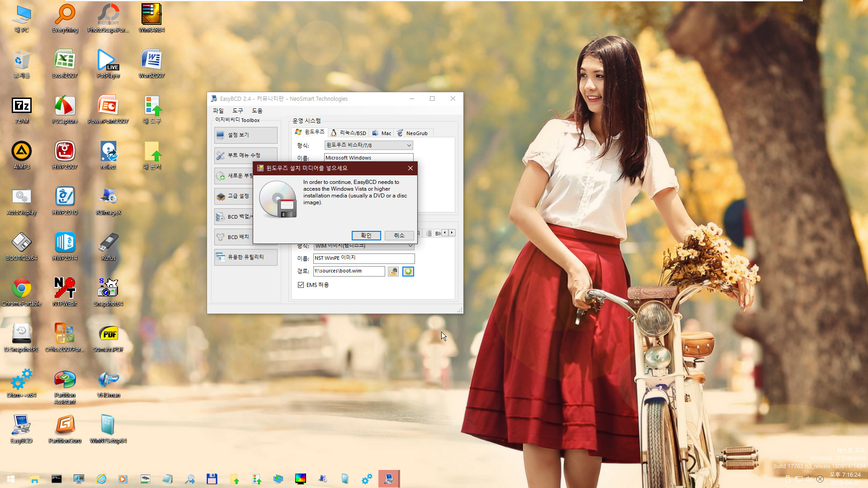Open the Partition Assistant desktop icon
868x488 pixels.
click(x=65, y=387)
